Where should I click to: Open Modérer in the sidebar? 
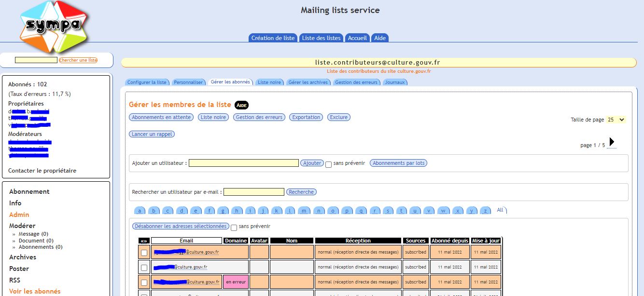(x=22, y=226)
